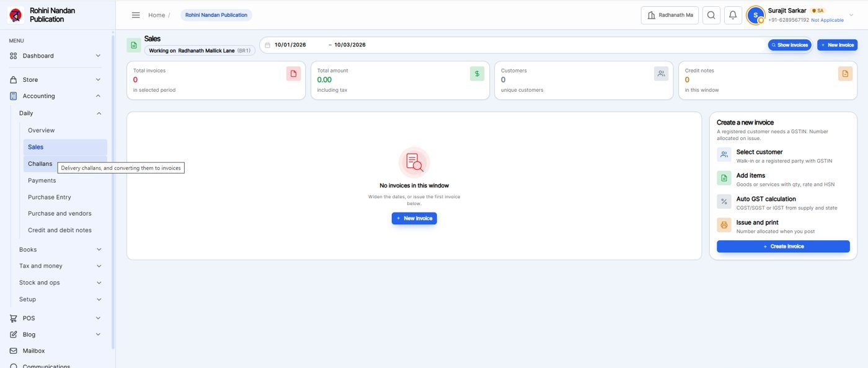The image size is (868, 368).
Task: Open the search magnifier icon in header
Action: (x=711, y=15)
